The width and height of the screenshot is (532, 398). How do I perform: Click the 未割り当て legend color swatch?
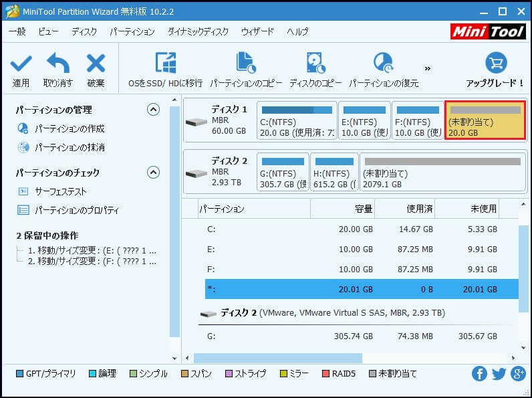coord(372,374)
